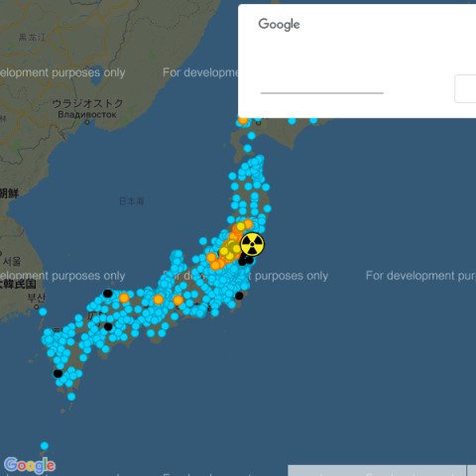The image size is (476, 476).
Task: Click the yellow radiation hazard marker
Action: 252,245
